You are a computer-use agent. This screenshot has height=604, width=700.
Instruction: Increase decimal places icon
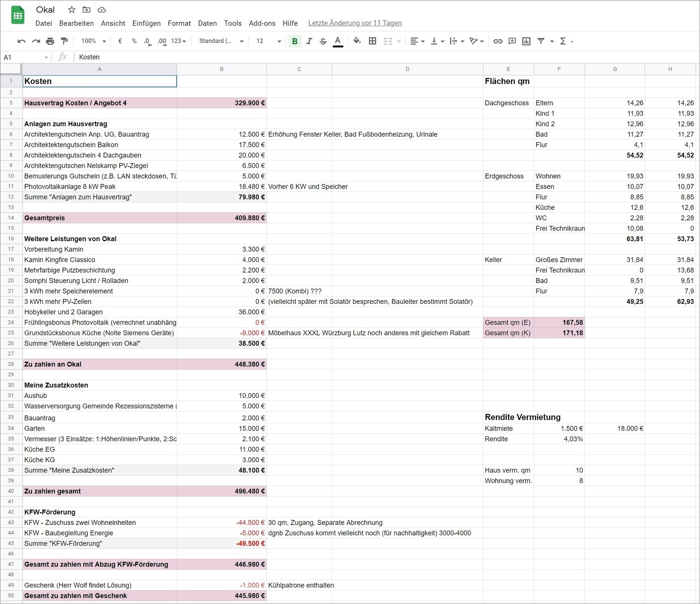click(x=162, y=41)
